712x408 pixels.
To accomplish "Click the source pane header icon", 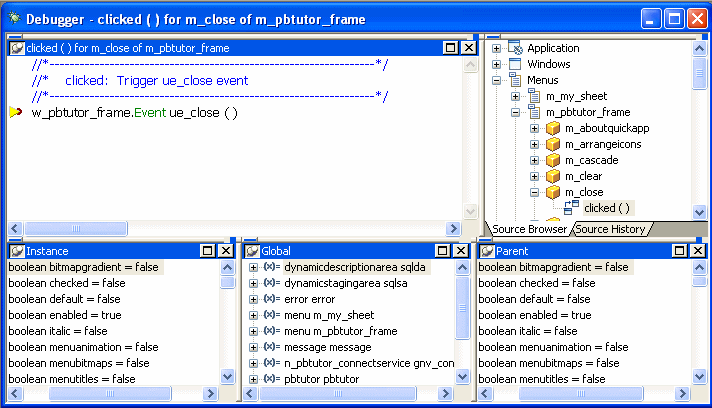I will [x=17, y=48].
